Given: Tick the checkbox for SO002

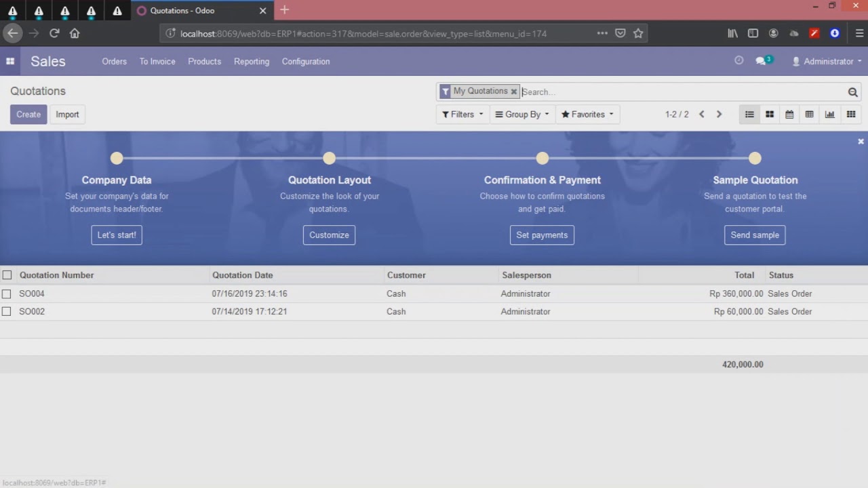Looking at the screenshot, I should pos(7,312).
